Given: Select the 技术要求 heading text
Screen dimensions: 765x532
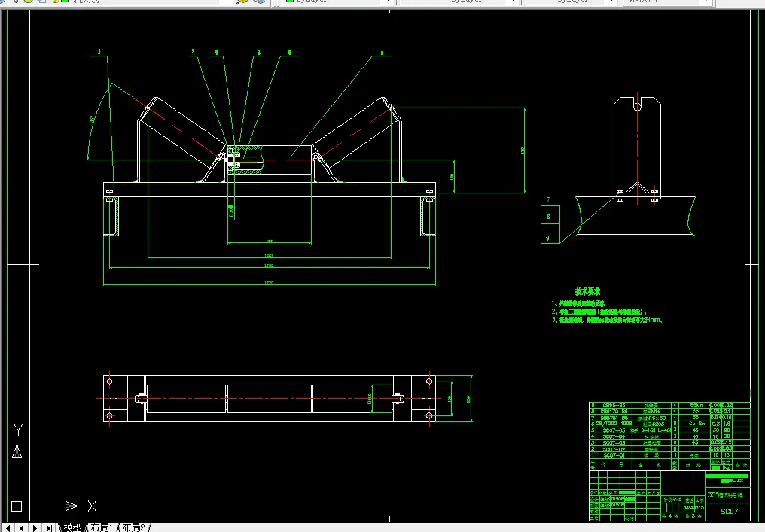Looking at the screenshot, I should 587,291.
